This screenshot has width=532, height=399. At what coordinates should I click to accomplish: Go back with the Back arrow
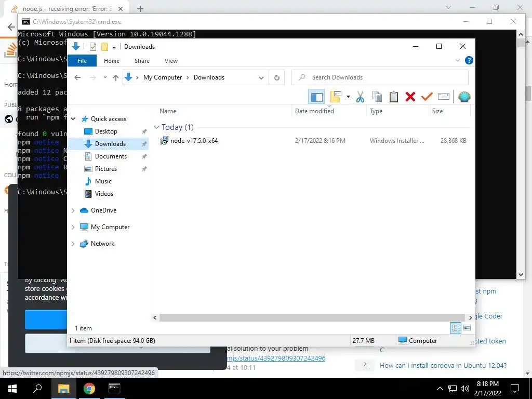pos(77,77)
